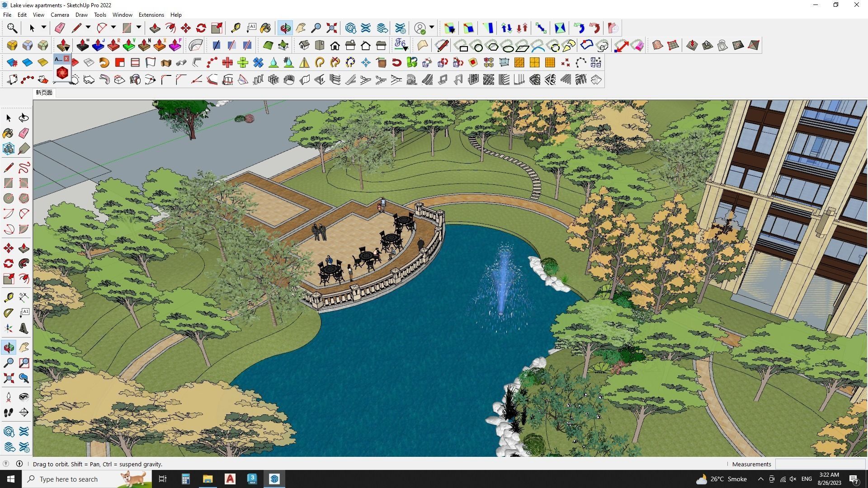868x488 pixels.
Task: Expand the Line tool dropdown arrow
Action: [88, 28]
